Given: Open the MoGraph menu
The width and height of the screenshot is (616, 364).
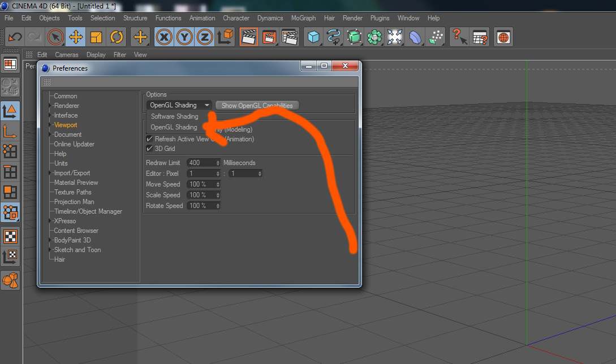Looking at the screenshot, I should (303, 18).
